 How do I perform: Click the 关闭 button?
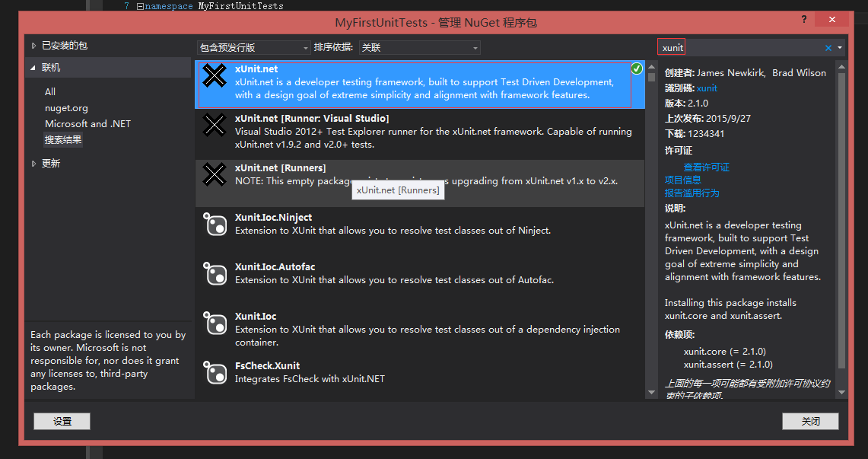click(x=810, y=422)
